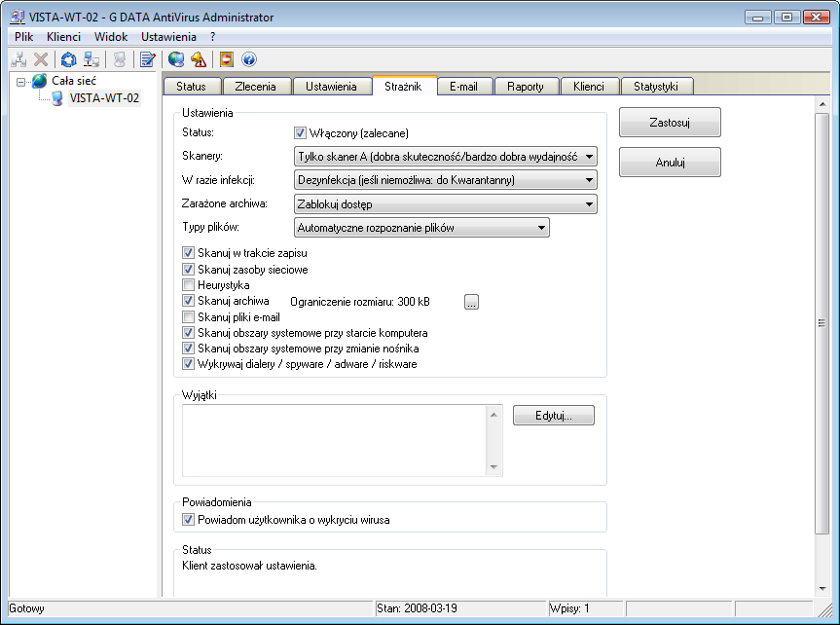Switch to the Ustawienia tab
Image resolution: width=840 pixels, height=625 pixels.
[331, 87]
